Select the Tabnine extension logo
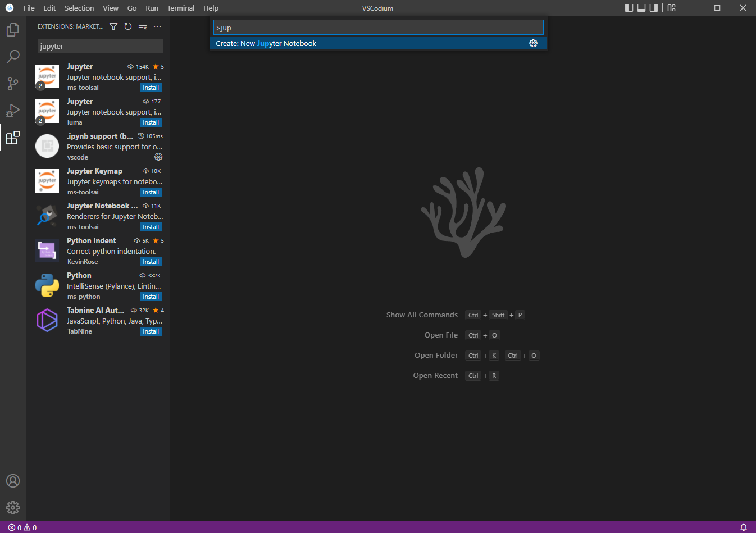The height and width of the screenshot is (533, 756). (x=47, y=320)
